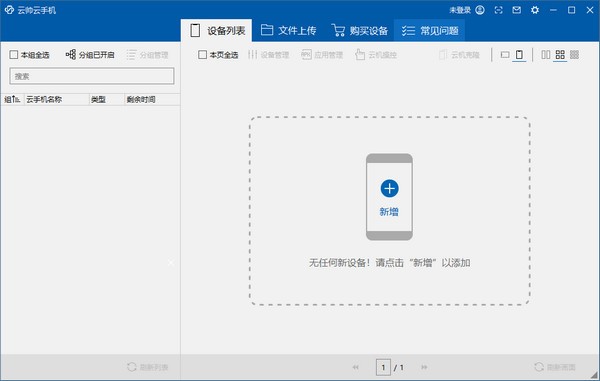
Task: Minimize the 云帅云手机 window
Action: (x=553, y=10)
